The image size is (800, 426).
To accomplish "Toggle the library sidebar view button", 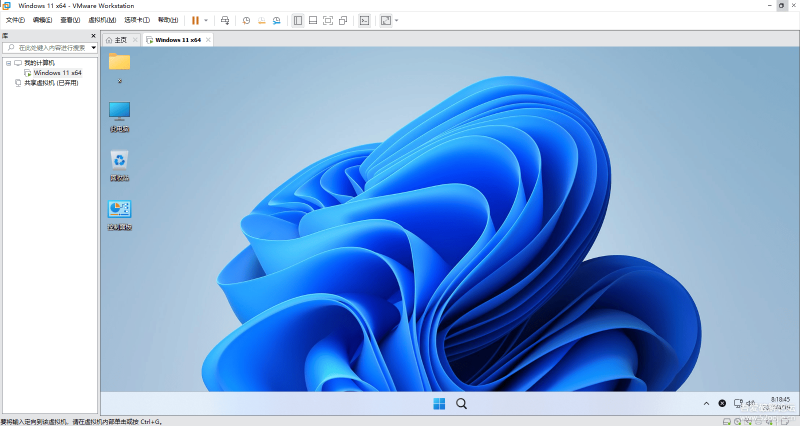I will pos(298,20).
